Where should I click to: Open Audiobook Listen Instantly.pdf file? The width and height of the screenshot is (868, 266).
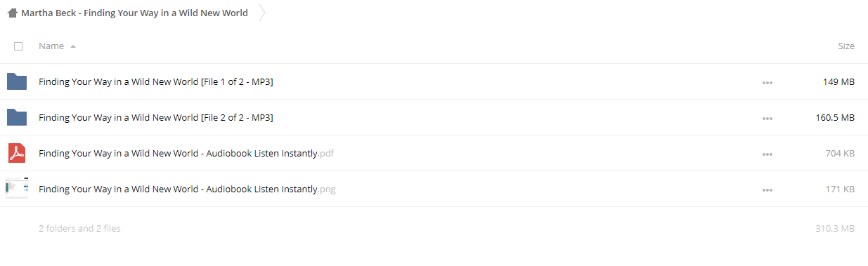[186, 153]
